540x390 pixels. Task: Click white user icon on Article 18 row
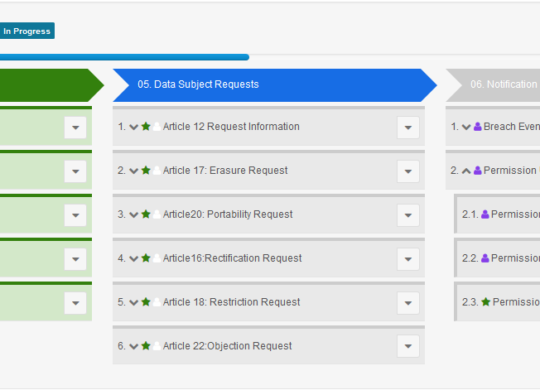[x=157, y=302]
